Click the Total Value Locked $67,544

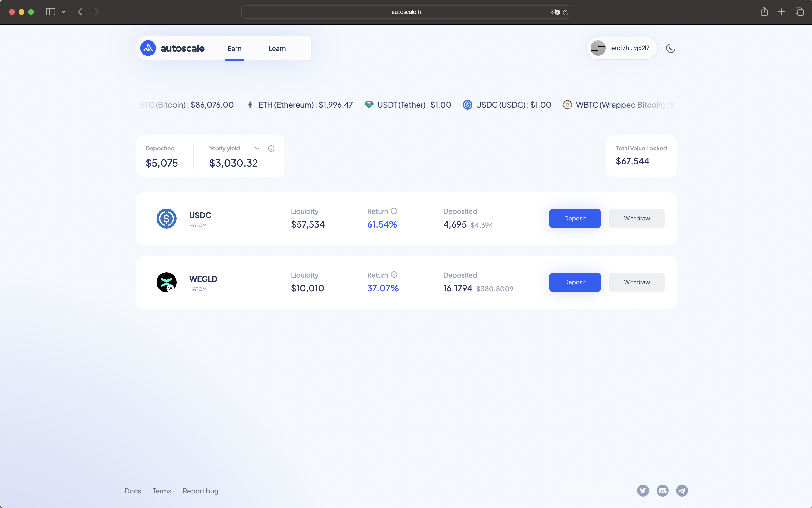pyautogui.click(x=632, y=161)
